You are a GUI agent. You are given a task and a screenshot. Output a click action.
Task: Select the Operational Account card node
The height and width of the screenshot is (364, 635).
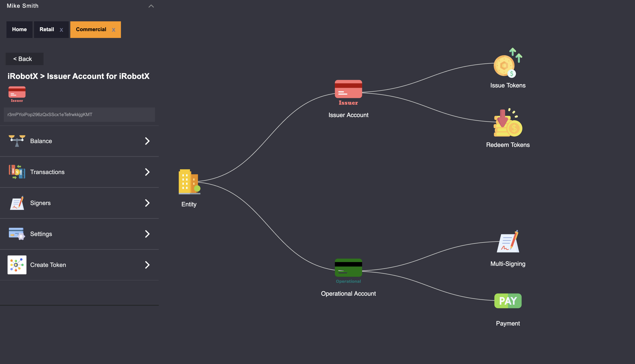(348, 268)
